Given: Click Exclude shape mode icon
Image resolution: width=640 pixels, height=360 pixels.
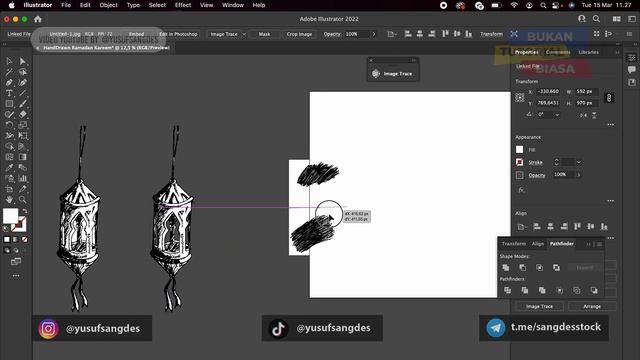Looking at the screenshot, I should 556,267.
